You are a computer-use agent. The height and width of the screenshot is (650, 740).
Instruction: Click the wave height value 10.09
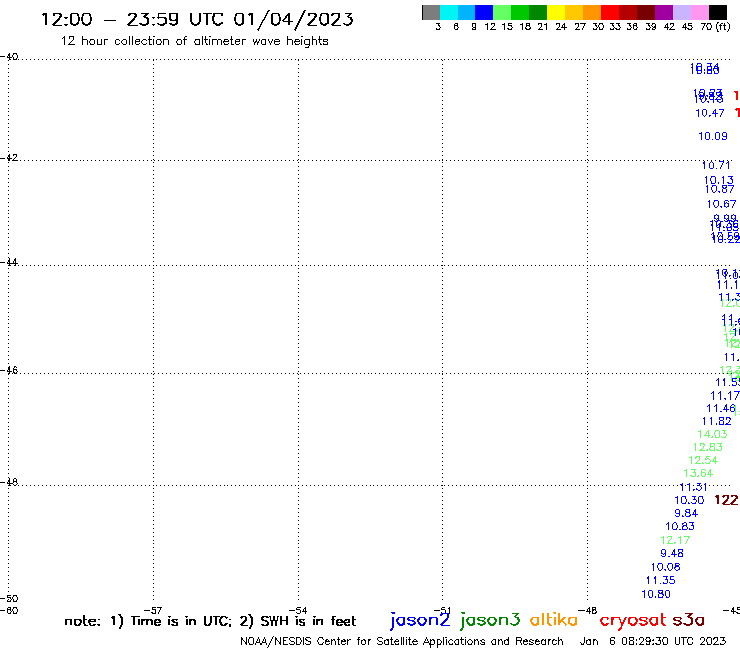[713, 136]
